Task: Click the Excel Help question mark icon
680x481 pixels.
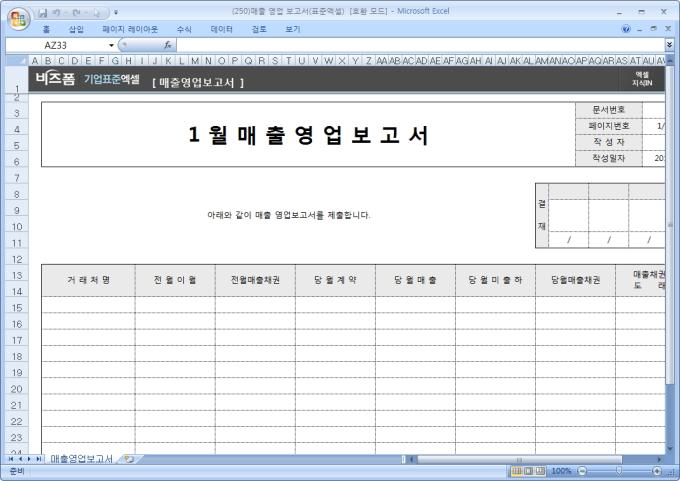Action: point(626,29)
